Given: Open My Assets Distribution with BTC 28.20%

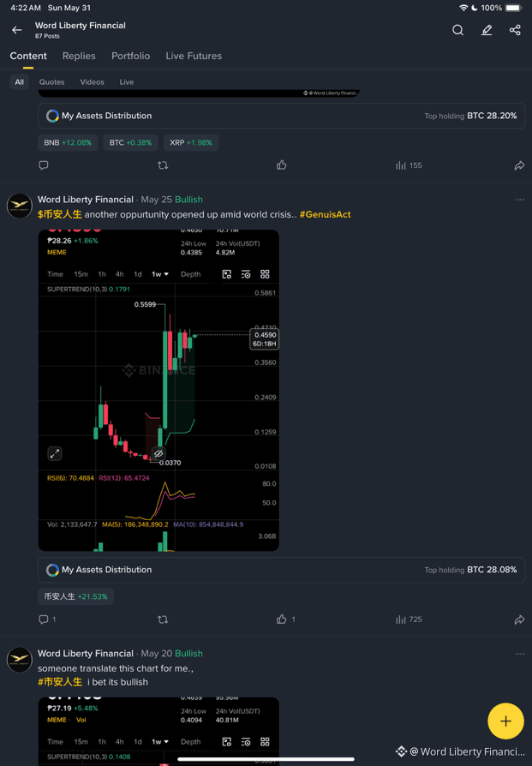Looking at the screenshot, I should (x=281, y=116).
